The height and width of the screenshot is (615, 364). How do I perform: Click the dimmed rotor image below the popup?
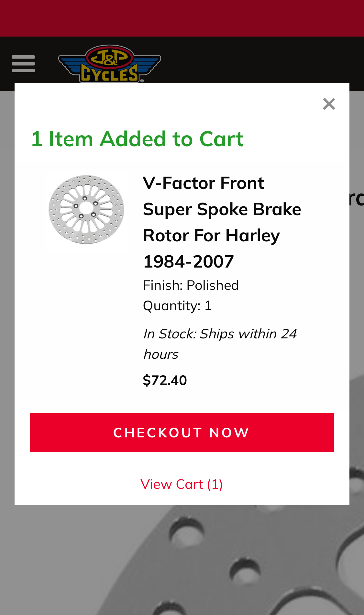click(226, 560)
